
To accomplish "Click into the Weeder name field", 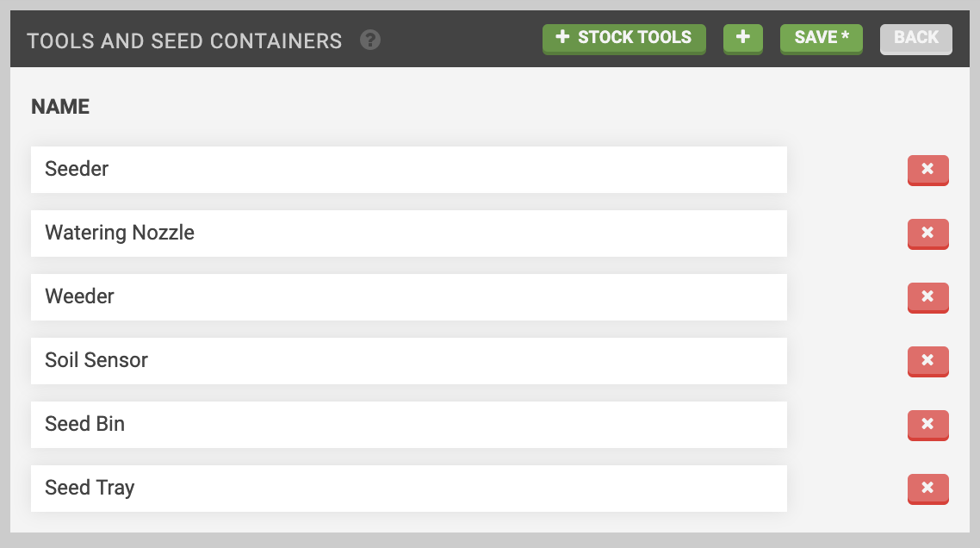I will 408,297.
